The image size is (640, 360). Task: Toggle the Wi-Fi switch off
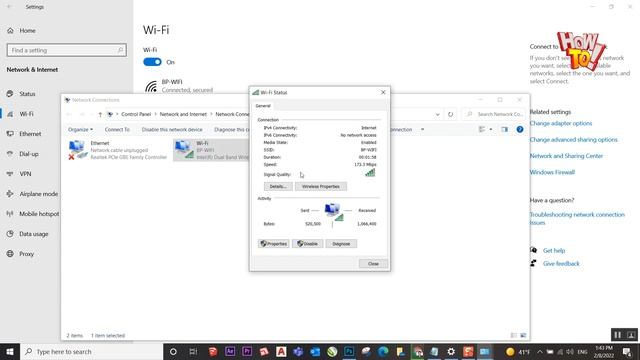pyautogui.click(x=152, y=62)
